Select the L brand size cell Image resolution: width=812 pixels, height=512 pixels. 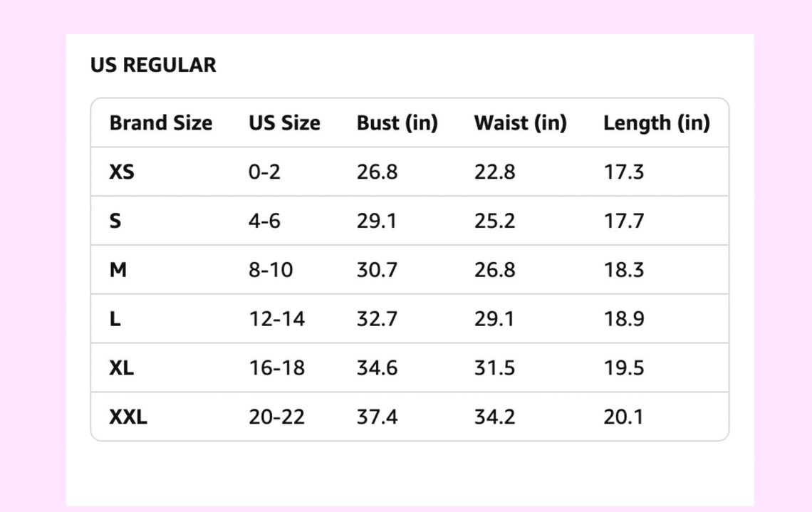point(115,319)
